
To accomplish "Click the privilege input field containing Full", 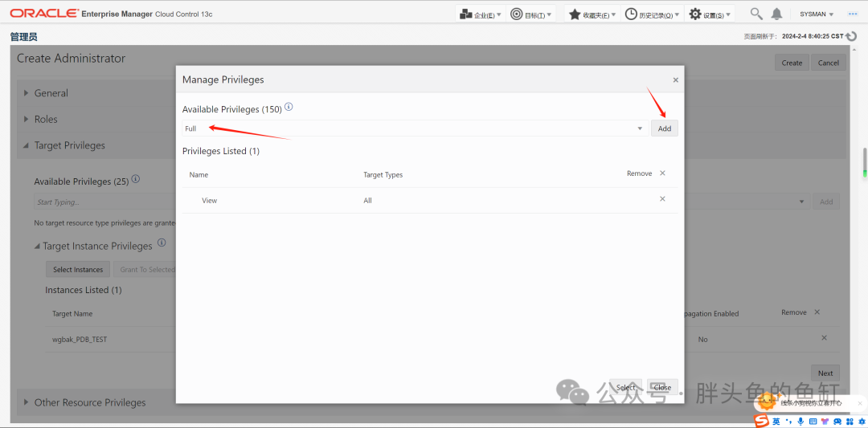I will click(416, 128).
